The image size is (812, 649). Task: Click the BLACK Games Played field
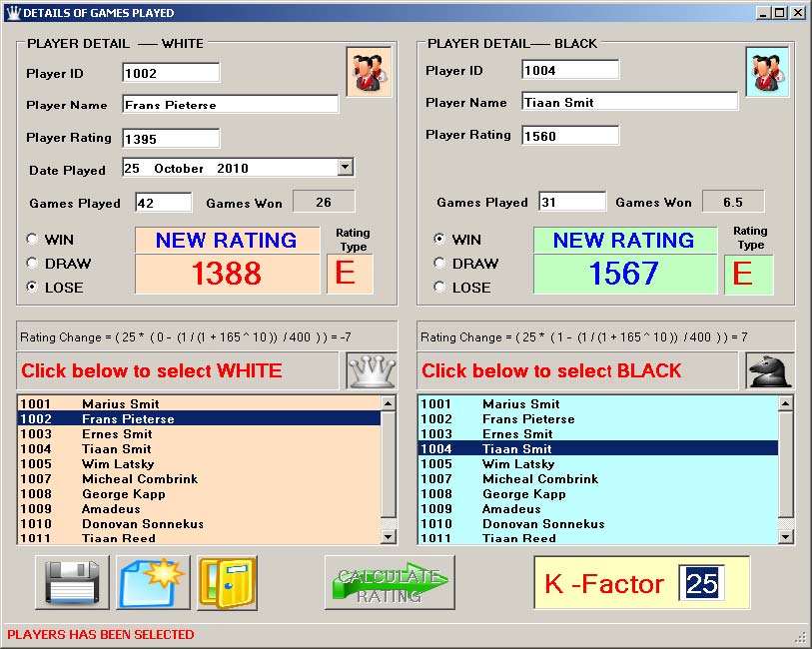point(572,202)
